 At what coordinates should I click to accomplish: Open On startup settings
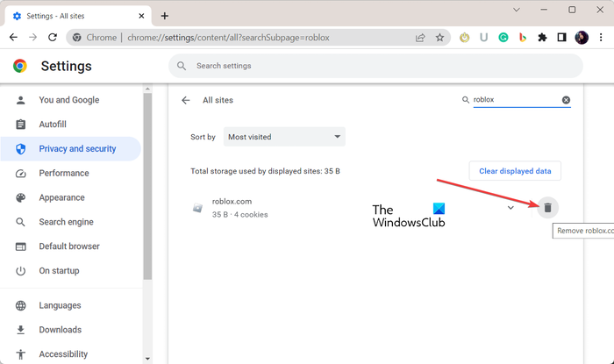click(x=59, y=270)
